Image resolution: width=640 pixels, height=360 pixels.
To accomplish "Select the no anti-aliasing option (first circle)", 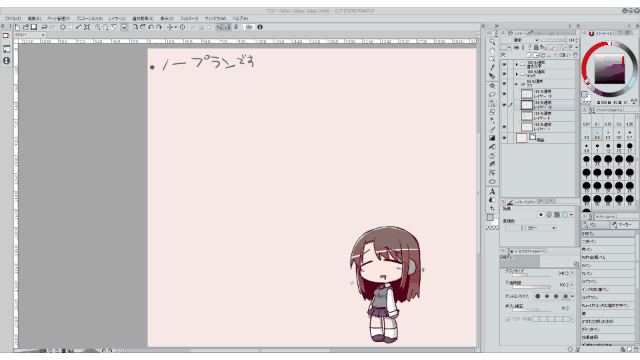I will pos(538,296).
